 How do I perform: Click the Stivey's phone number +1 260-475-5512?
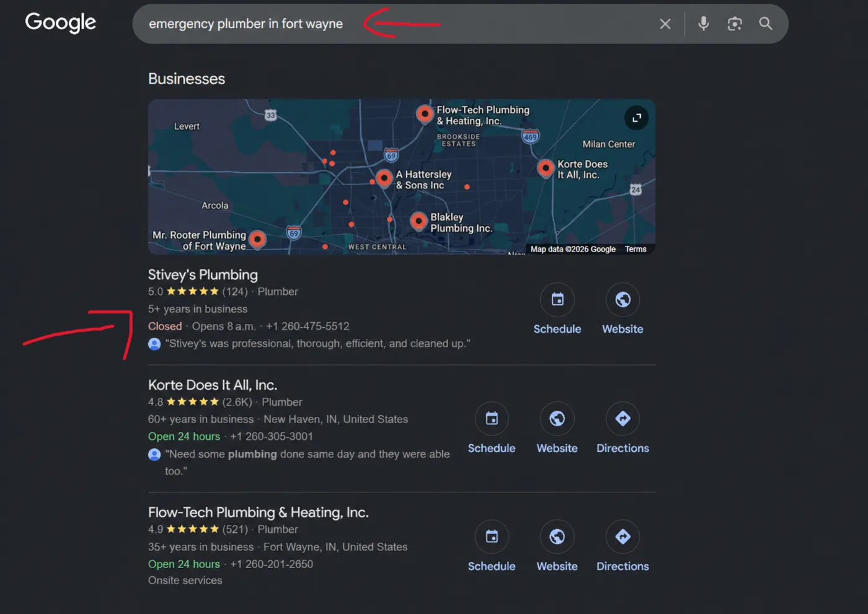pos(308,326)
